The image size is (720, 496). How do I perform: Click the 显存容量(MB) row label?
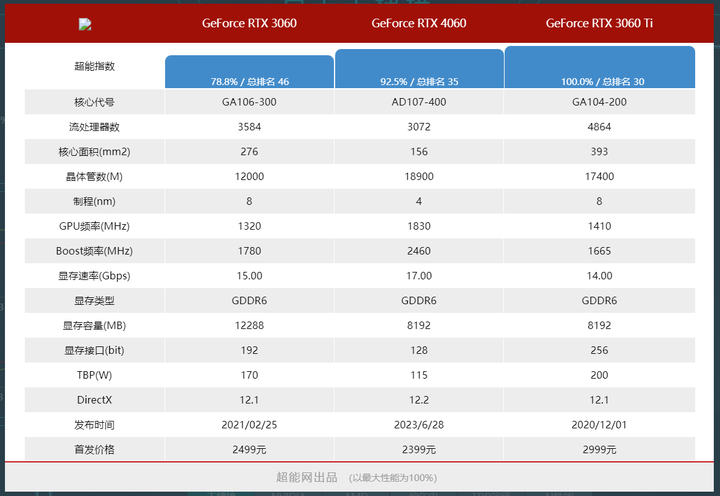coord(94,325)
